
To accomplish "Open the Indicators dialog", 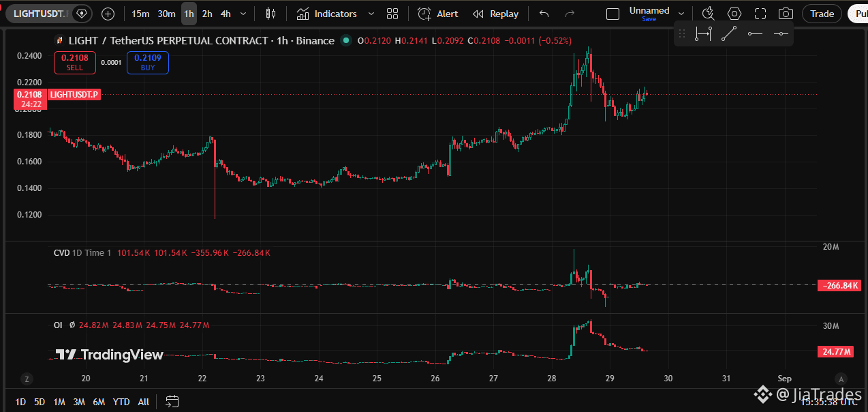I will point(327,14).
